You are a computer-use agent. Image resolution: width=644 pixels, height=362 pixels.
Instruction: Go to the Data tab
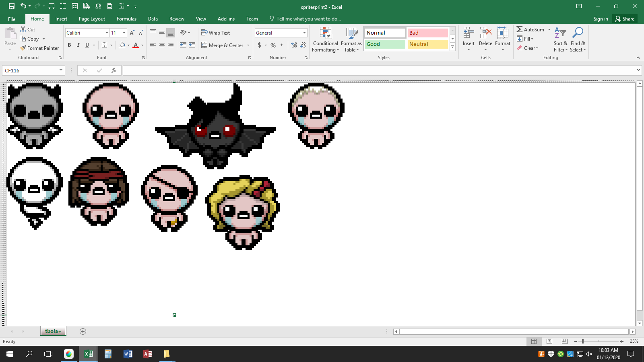153,19
